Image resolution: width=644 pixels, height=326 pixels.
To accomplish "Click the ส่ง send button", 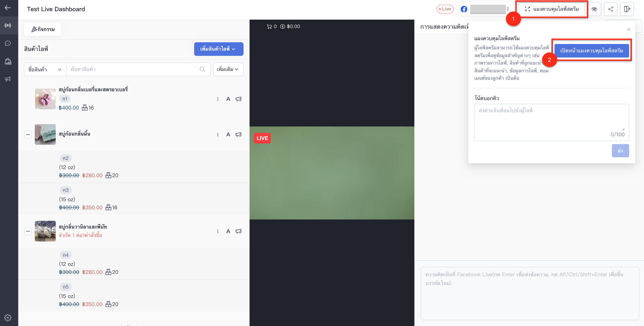I will click(620, 150).
